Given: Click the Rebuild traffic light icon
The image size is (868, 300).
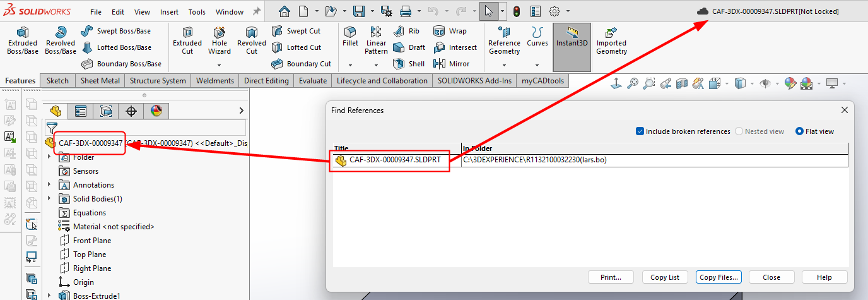Looking at the screenshot, I should pyautogui.click(x=517, y=11).
